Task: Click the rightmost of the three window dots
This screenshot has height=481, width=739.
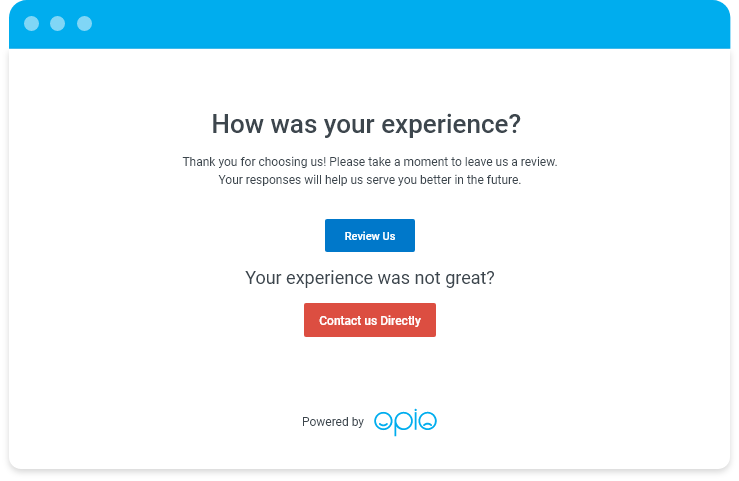Action: [84, 23]
